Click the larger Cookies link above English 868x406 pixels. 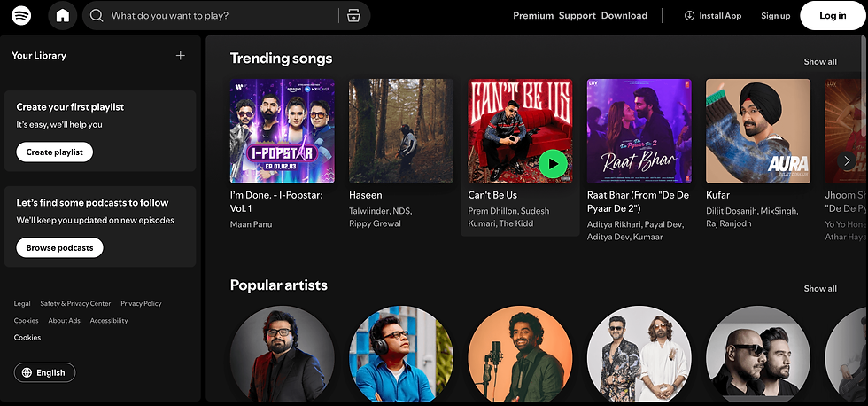[x=27, y=338]
